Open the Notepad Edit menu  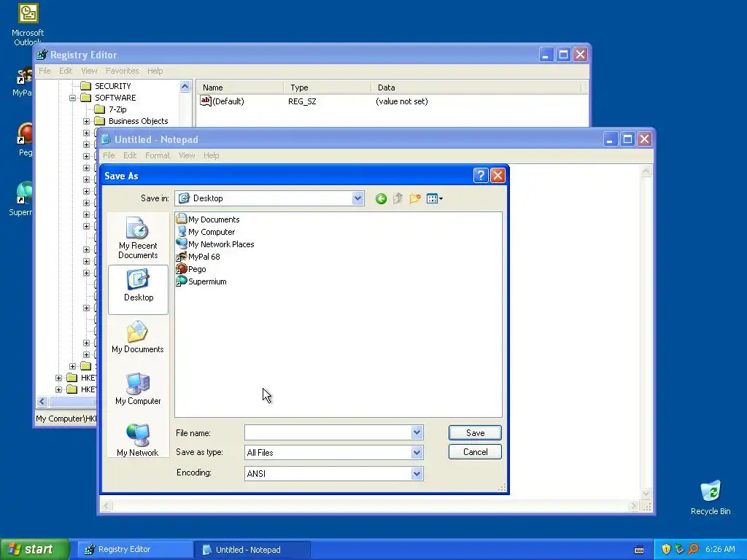(x=130, y=155)
